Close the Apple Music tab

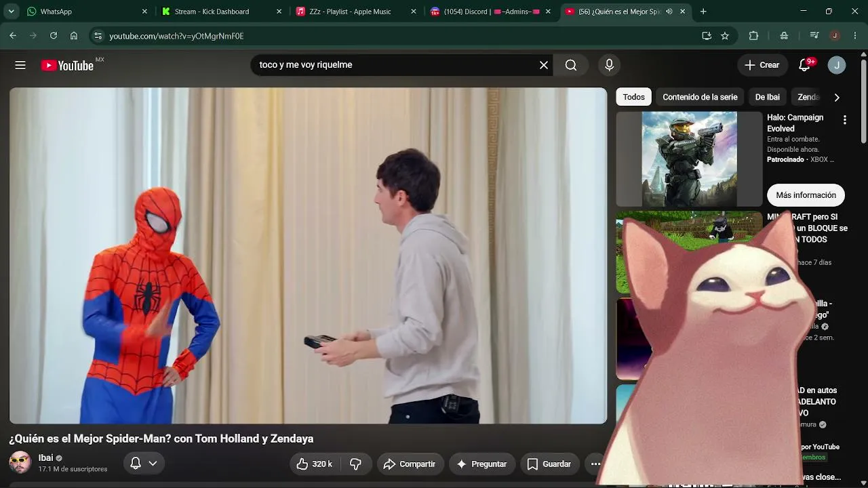414,12
